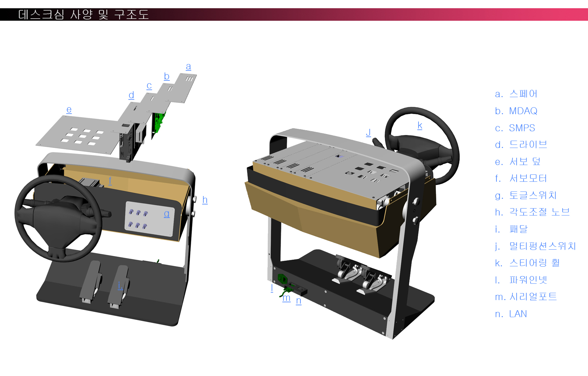Click the toggle switch panel on the dashboard
Viewport: 588px width, 376px height.
coord(149,219)
